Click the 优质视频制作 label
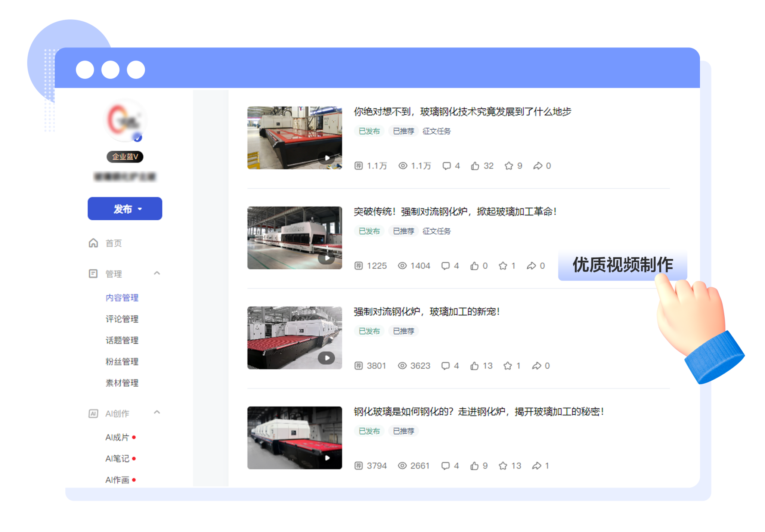This screenshot has width=765, height=532. tap(623, 265)
